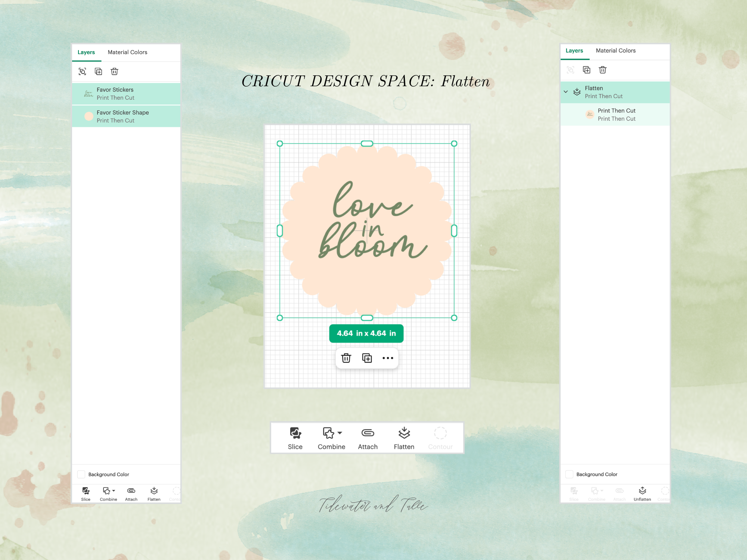Image resolution: width=747 pixels, height=560 pixels.
Task: Click Attach tool in left panel footer
Action: click(131, 494)
